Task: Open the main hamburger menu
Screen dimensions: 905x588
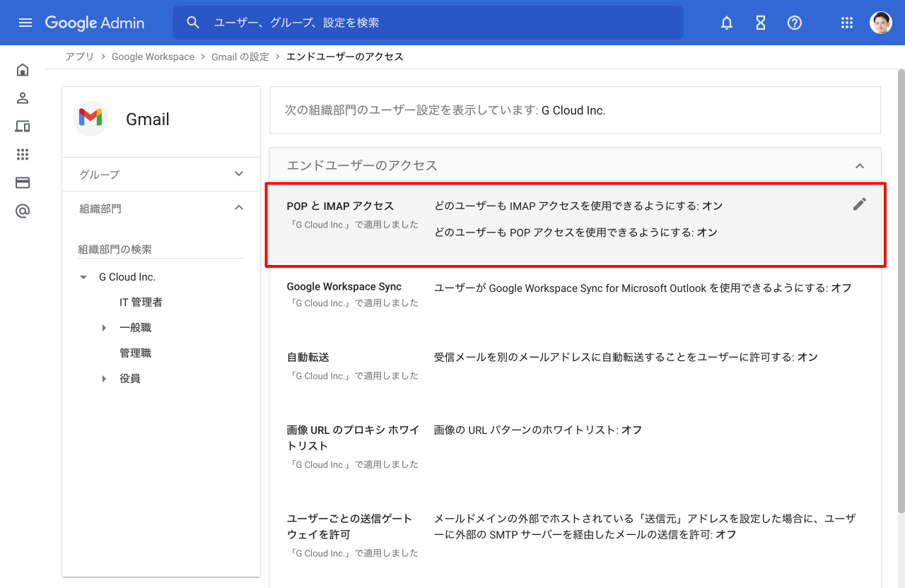Action: tap(25, 23)
